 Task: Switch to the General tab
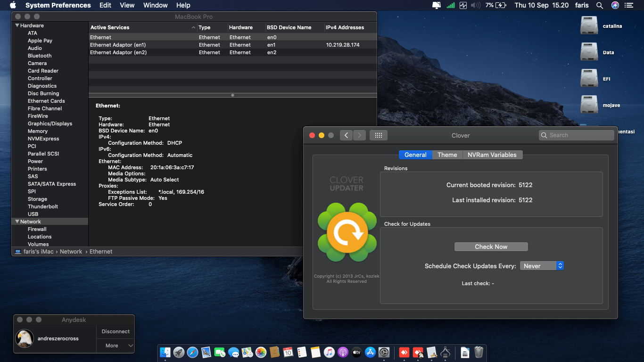[415, 155]
